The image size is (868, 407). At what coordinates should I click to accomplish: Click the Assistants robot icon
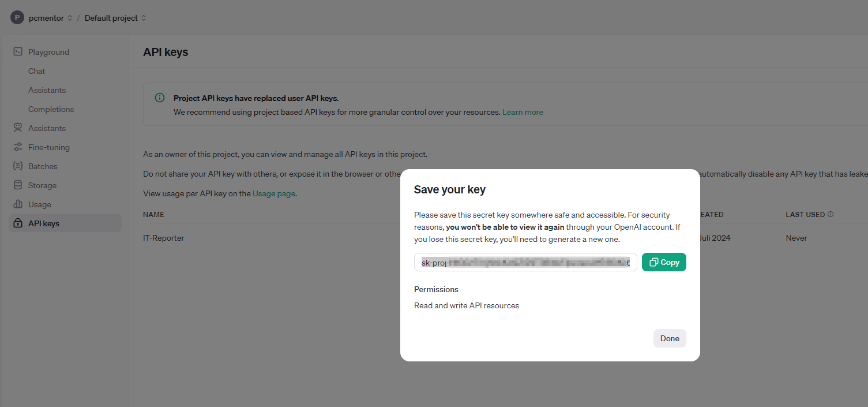[18, 128]
